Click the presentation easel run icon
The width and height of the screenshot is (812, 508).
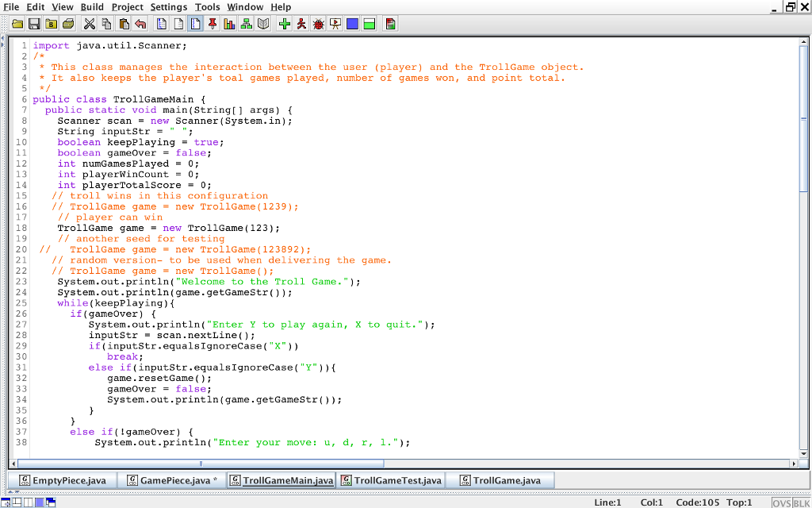coord(335,23)
